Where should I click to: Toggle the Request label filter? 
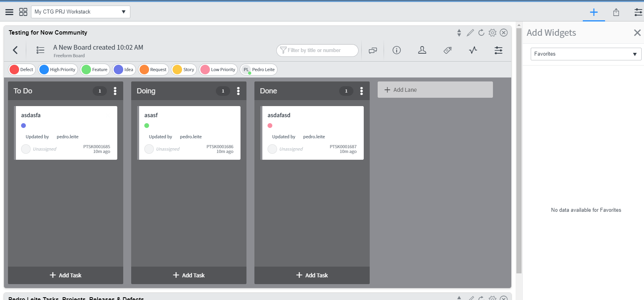[153, 70]
